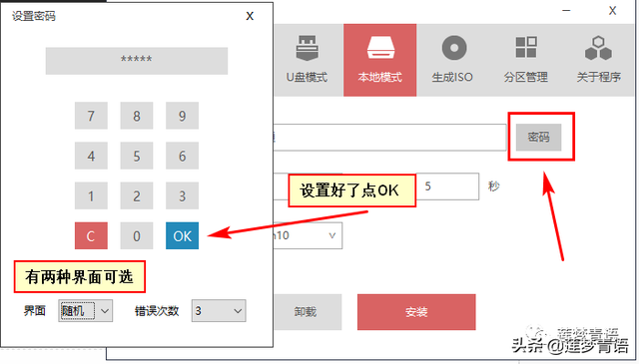Confirm password with the blue OK key
Screen dimensions: 639x364
point(182,235)
